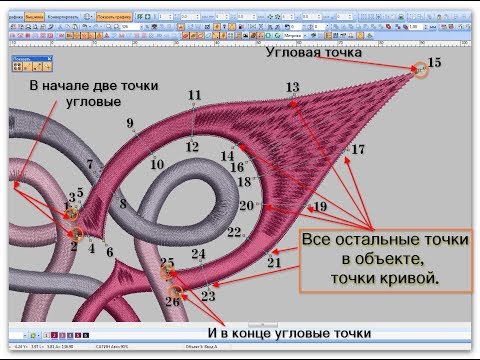This screenshot has height=360, width=480.
Task: Click the Показать графику button
Action: pyautogui.click(x=114, y=17)
